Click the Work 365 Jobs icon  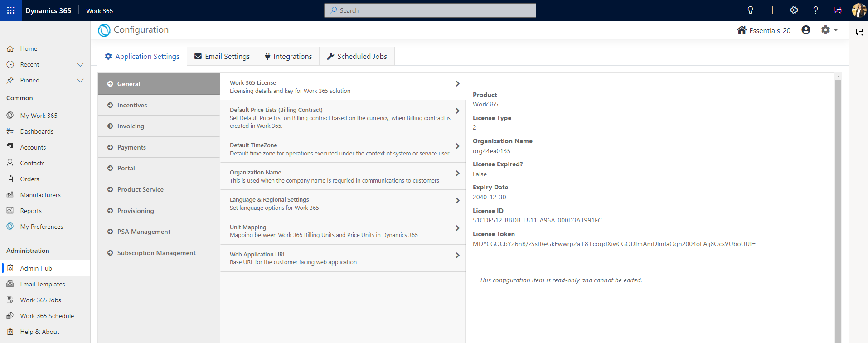[x=10, y=300]
